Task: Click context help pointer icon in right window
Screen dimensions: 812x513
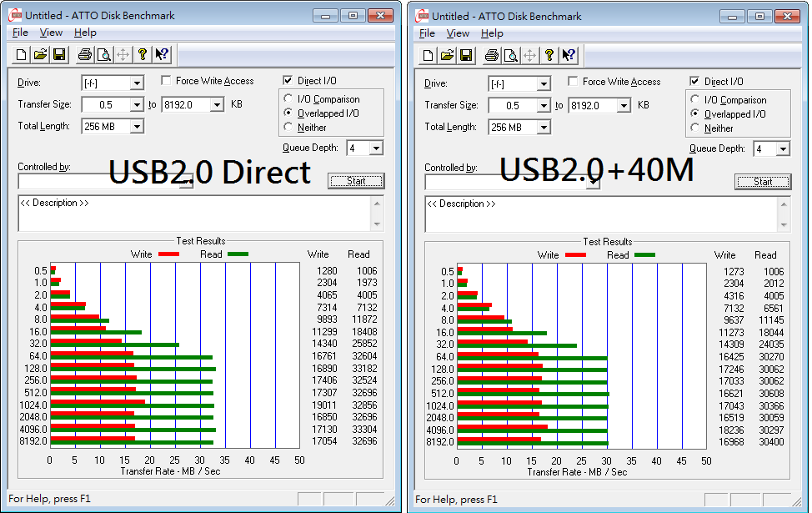Action: pyautogui.click(x=569, y=55)
